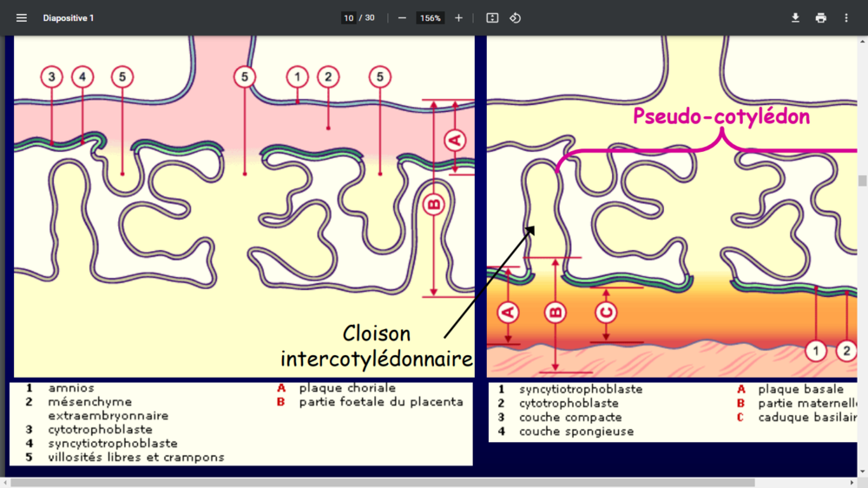Click the Diapositive 1 document title
Viewport: 868px width, 488px height.
(x=69, y=17)
